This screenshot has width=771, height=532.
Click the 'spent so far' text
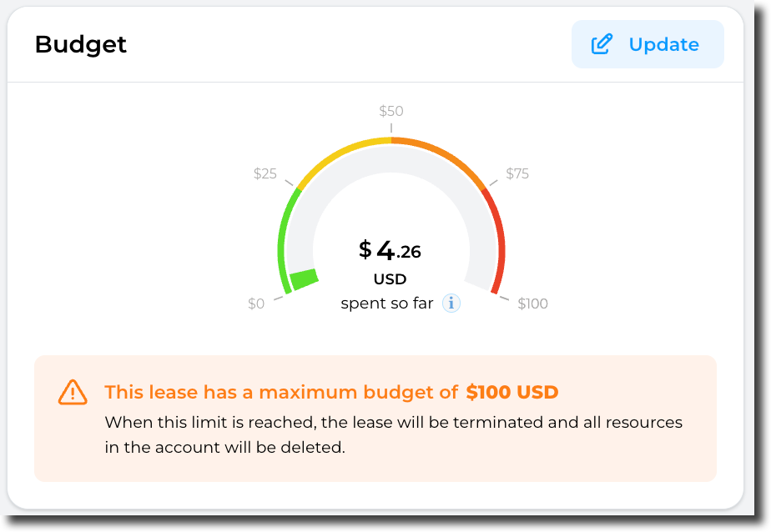pyautogui.click(x=387, y=304)
